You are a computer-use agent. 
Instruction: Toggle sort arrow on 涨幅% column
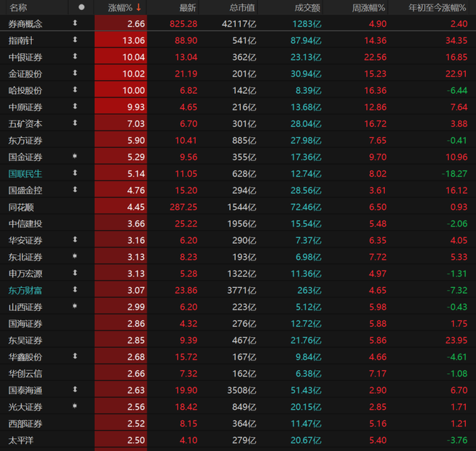tap(138, 7)
